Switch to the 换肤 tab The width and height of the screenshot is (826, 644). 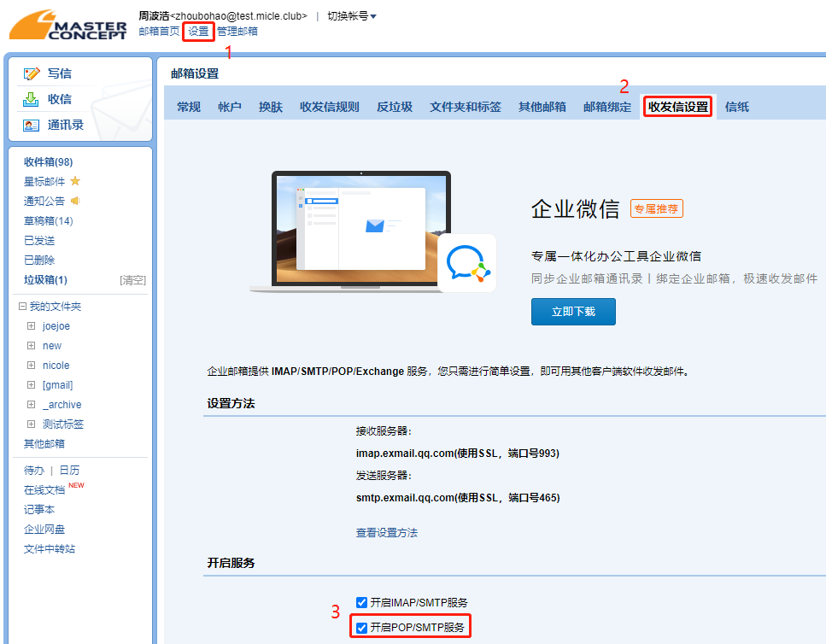click(271, 107)
